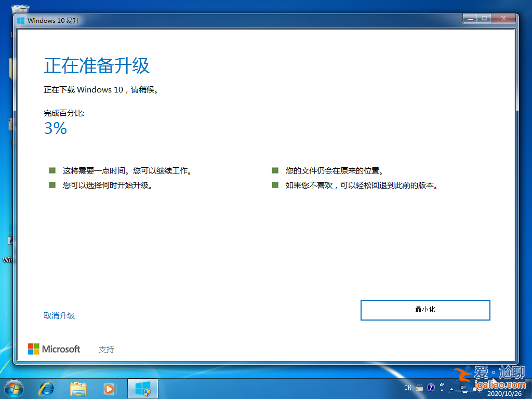532x399 pixels.
Task: Click the 3% download progress value
Action: tap(55, 129)
